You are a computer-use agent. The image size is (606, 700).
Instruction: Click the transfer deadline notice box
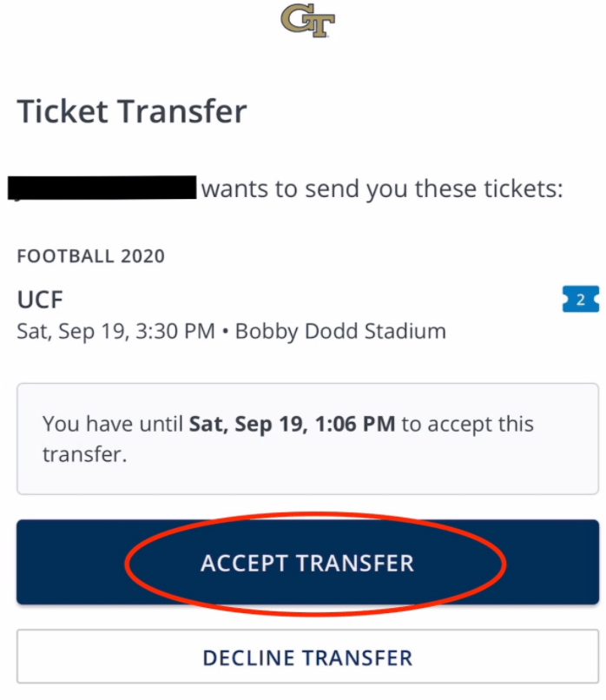coord(307,439)
